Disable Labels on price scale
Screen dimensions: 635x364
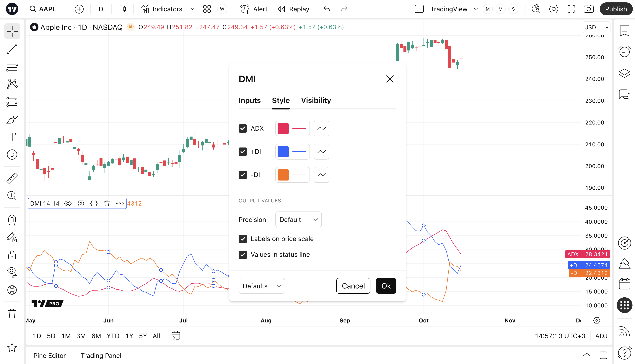point(243,239)
